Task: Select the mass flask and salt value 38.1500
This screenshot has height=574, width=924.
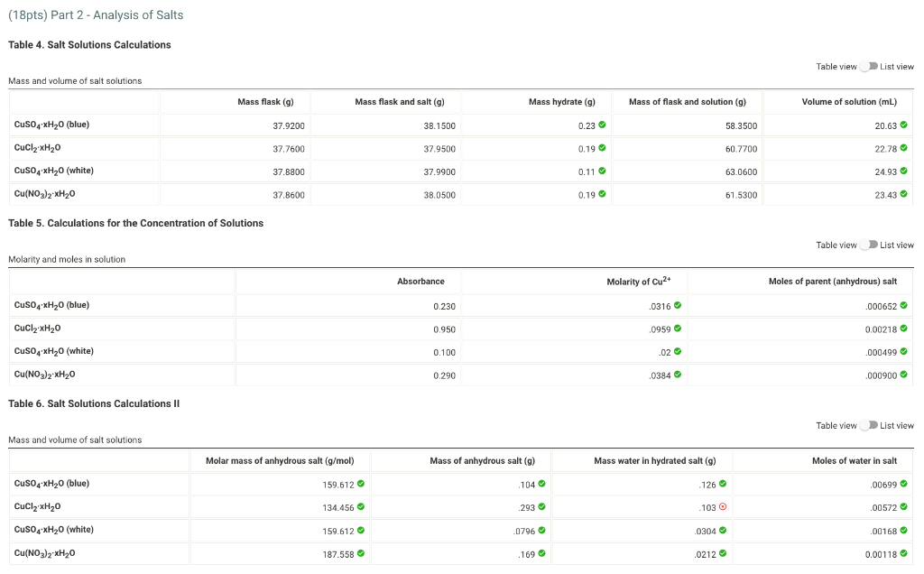Action: point(439,125)
